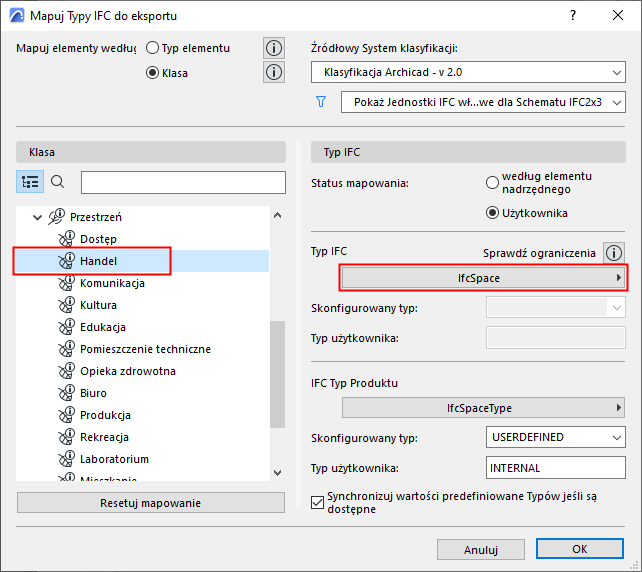Close the dialog window

pos(618,16)
